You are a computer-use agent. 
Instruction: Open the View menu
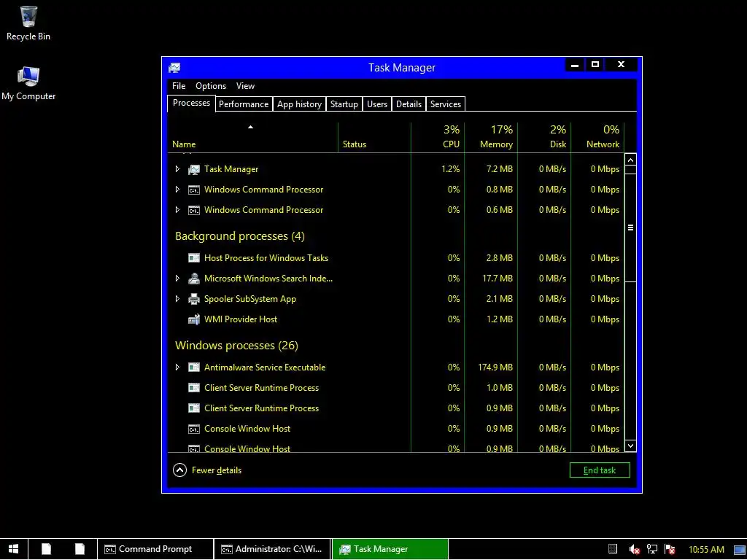[x=245, y=86]
